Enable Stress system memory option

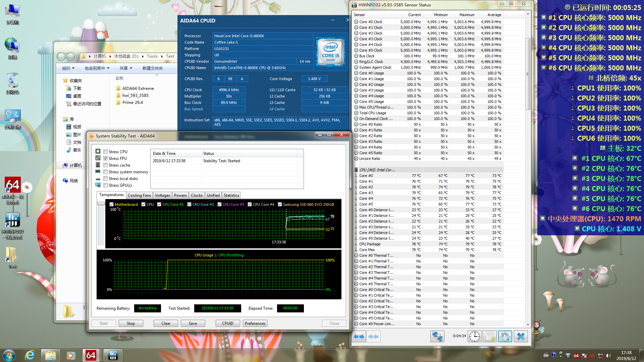tap(106, 172)
